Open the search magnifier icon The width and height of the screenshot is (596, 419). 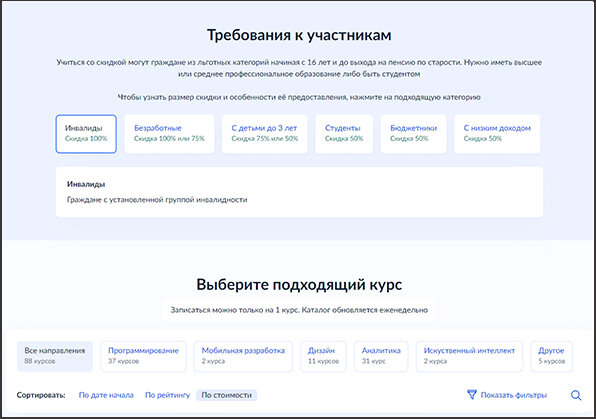(x=576, y=395)
